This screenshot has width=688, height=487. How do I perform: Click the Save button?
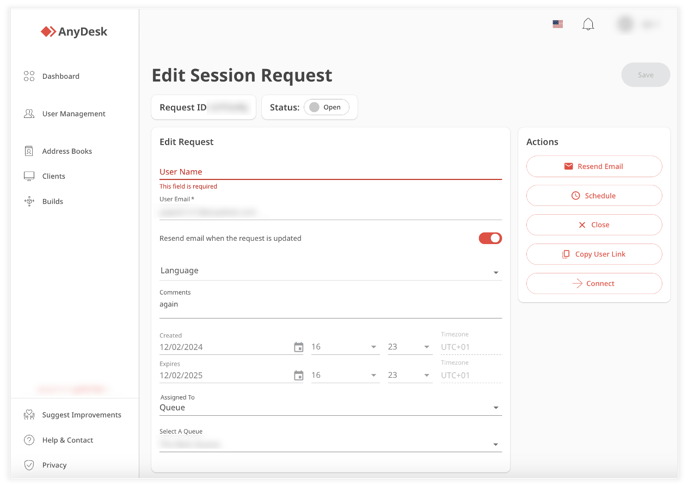coord(645,75)
